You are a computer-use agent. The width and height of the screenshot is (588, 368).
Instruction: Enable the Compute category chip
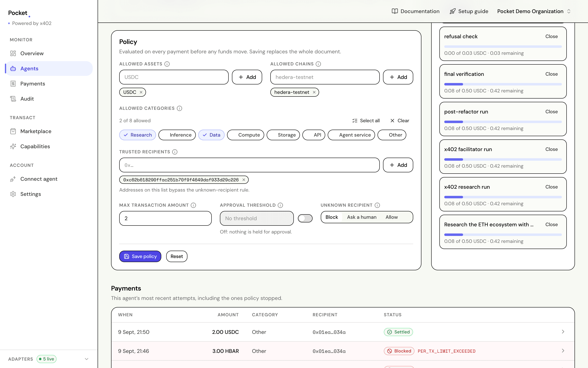pyautogui.click(x=245, y=135)
